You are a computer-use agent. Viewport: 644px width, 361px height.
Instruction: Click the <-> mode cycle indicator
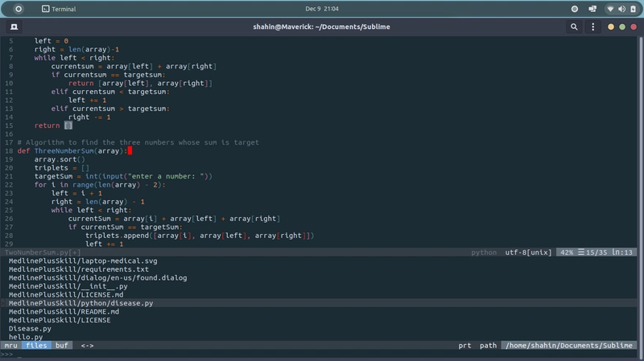pos(87,346)
